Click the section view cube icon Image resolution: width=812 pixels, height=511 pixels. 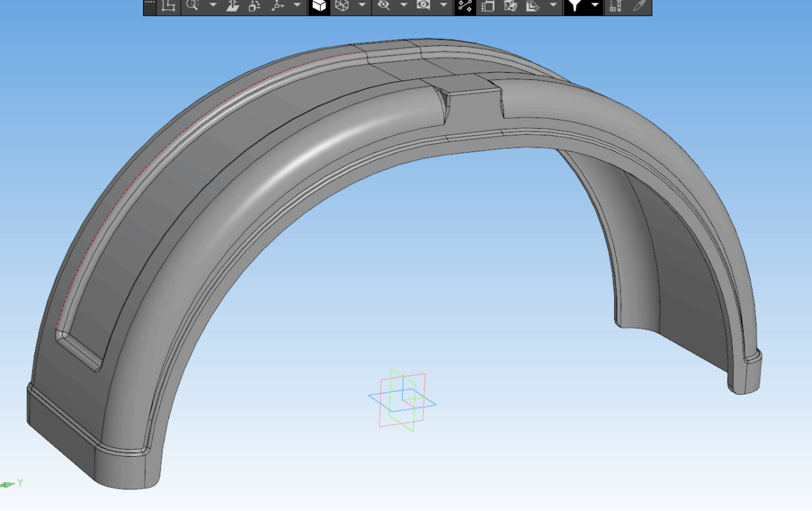(x=509, y=6)
